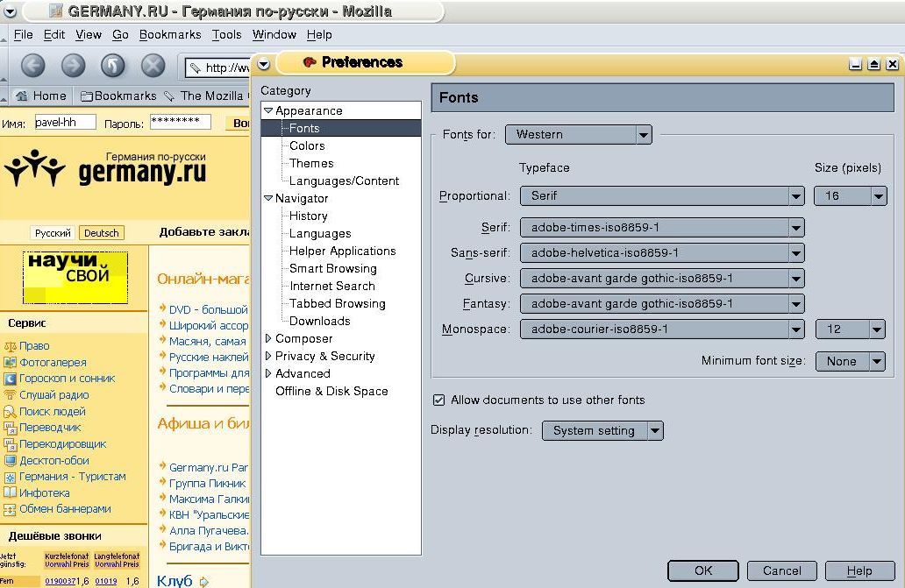Click the Инфотека book icon
The width and height of the screenshot is (905, 588).
pyautogui.click(x=10, y=492)
